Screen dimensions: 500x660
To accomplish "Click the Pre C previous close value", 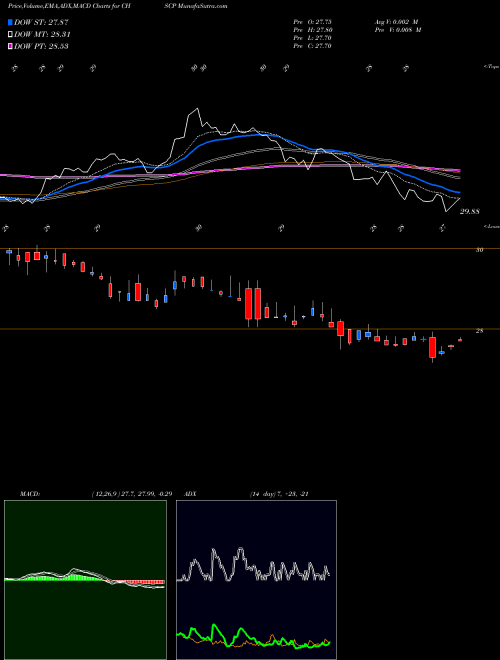I will [313, 46].
